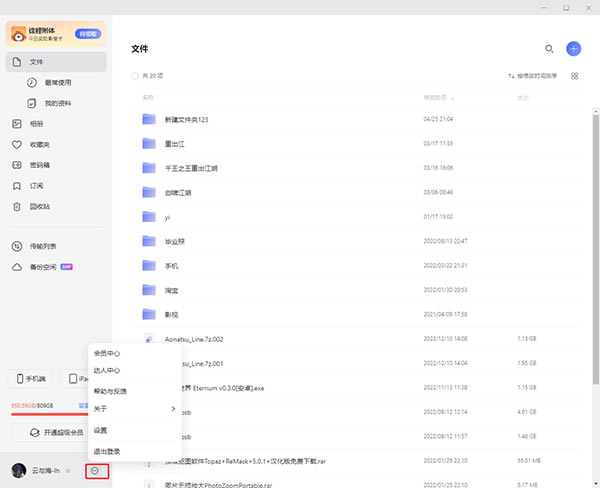Click the 开通超级会员 button
This screenshot has height=488, width=600.
pyautogui.click(x=55, y=432)
